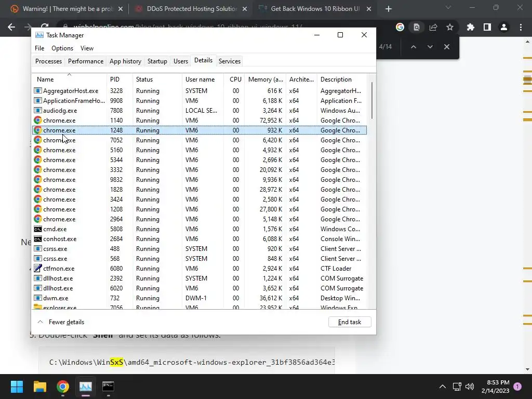Open Command Prompt from the taskbar
Viewport: 532px width, 399px height.
pyautogui.click(x=108, y=387)
